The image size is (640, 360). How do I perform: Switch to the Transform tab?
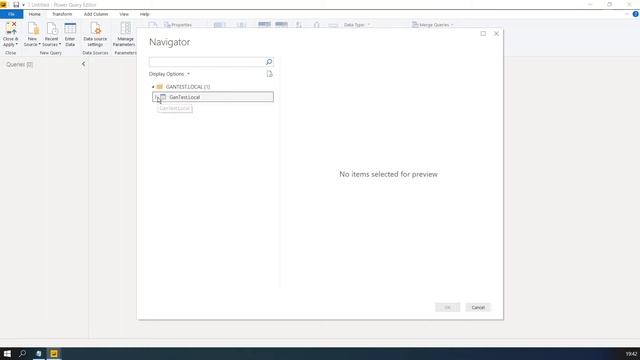[62, 14]
